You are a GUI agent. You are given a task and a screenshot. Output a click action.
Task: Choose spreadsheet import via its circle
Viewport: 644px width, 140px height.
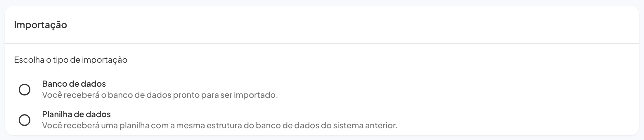click(25, 120)
